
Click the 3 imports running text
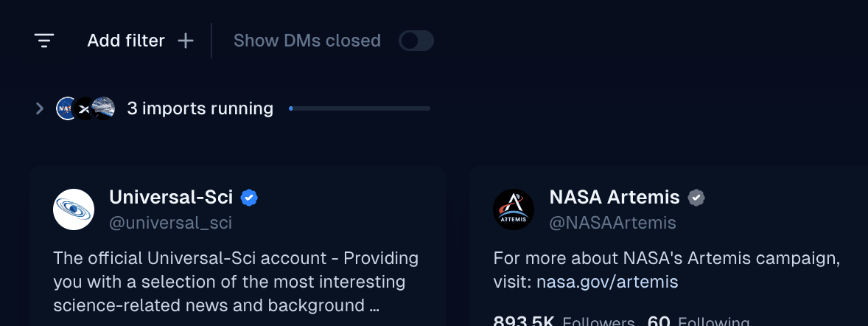point(200,109)
